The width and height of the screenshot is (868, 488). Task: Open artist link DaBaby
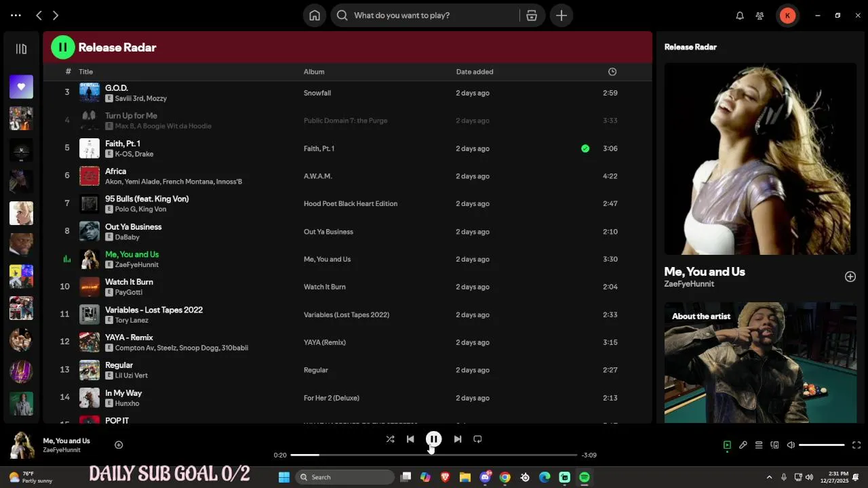point(127,237)
